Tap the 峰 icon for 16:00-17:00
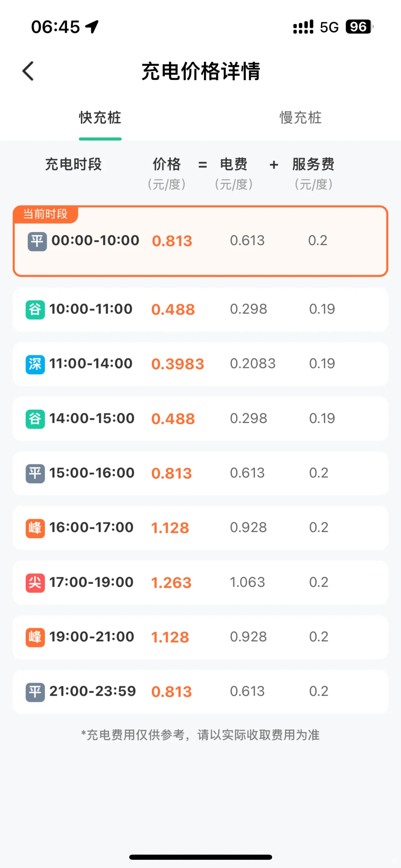401x868 pixels. coord(35,528)
